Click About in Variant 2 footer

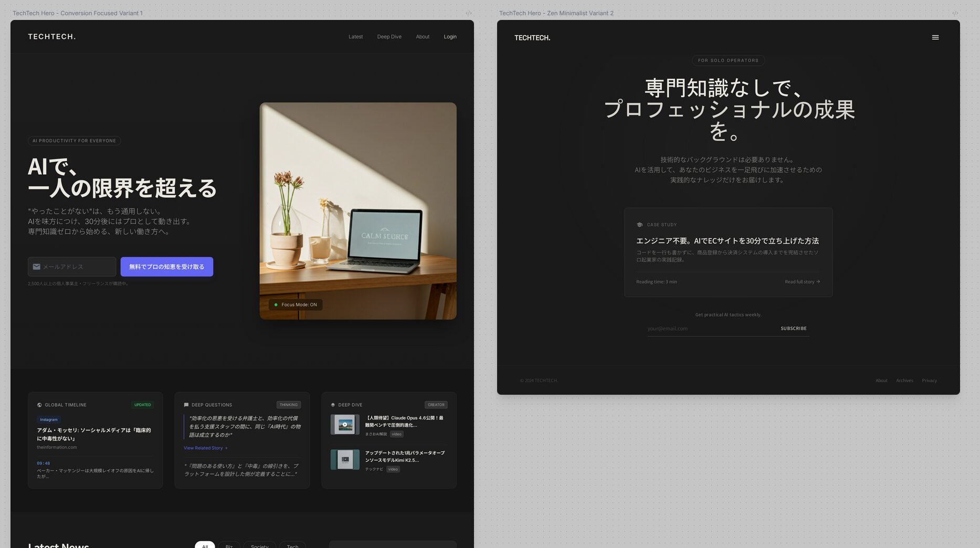(881, 381)
